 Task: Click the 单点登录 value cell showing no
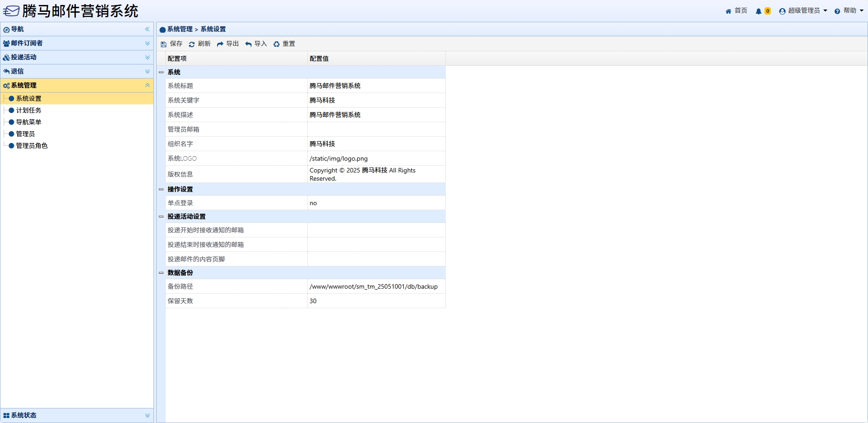[376, 203]
